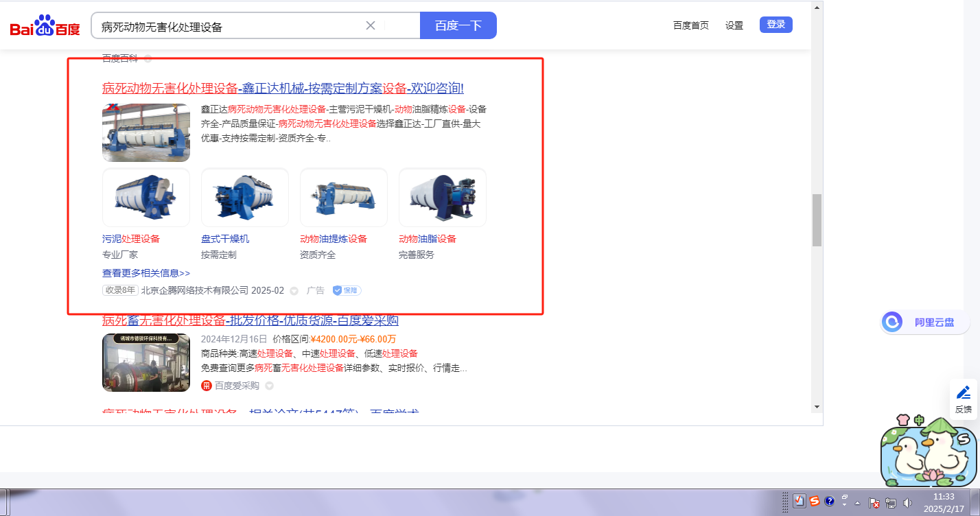
Task: Click the volume speaker tray icon
Action: point(907,503)
